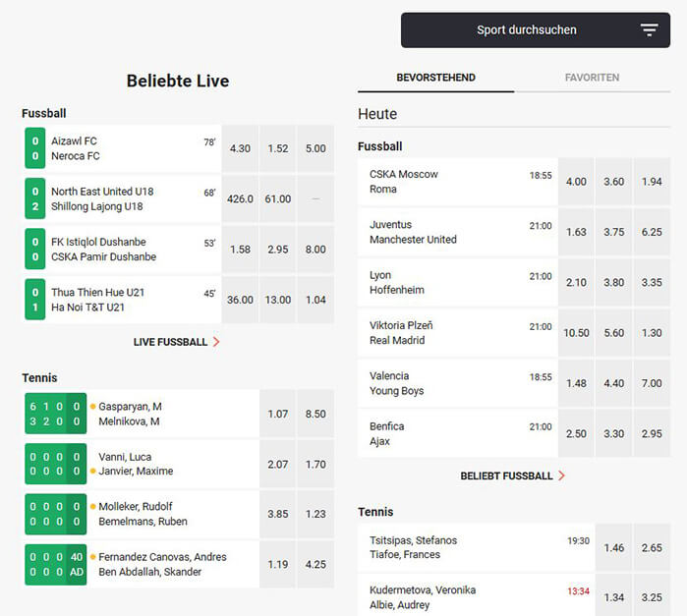Select odds 1.34 for Kudermetova, Veronika
The height and width of the screenshot is (616, 687).
(614, 596)
